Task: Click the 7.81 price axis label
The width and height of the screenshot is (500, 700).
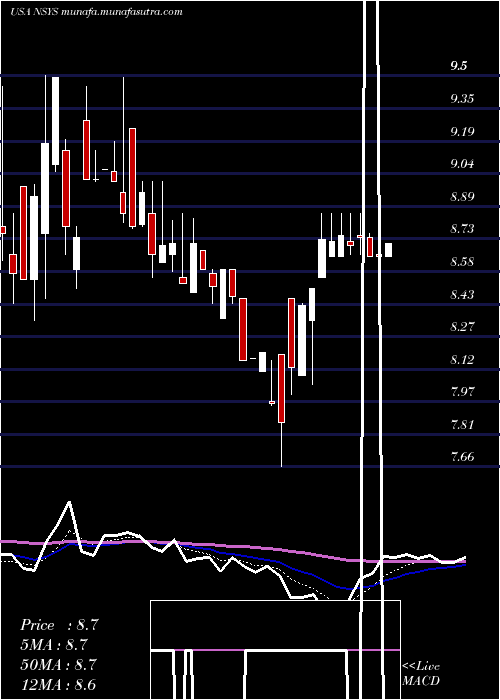Action: pos(462,425)
